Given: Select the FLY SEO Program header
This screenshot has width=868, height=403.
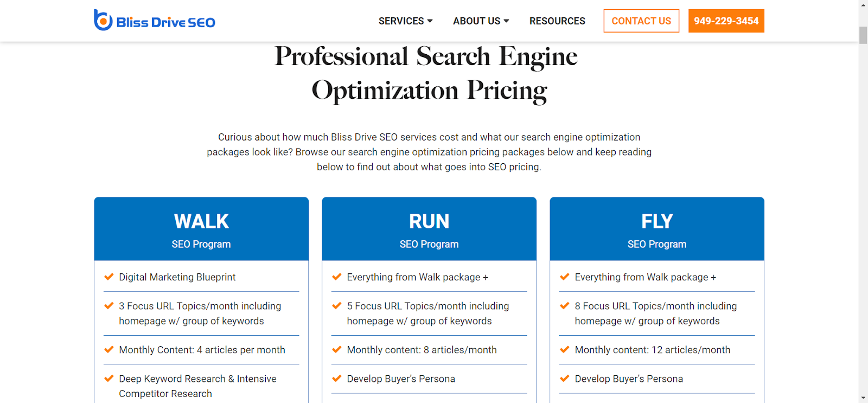Looking at the screenshot, I should point(657,229).
